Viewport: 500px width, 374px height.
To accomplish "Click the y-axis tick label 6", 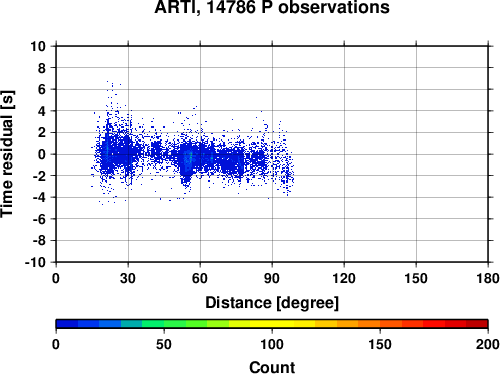I will (x=41, y=89).
